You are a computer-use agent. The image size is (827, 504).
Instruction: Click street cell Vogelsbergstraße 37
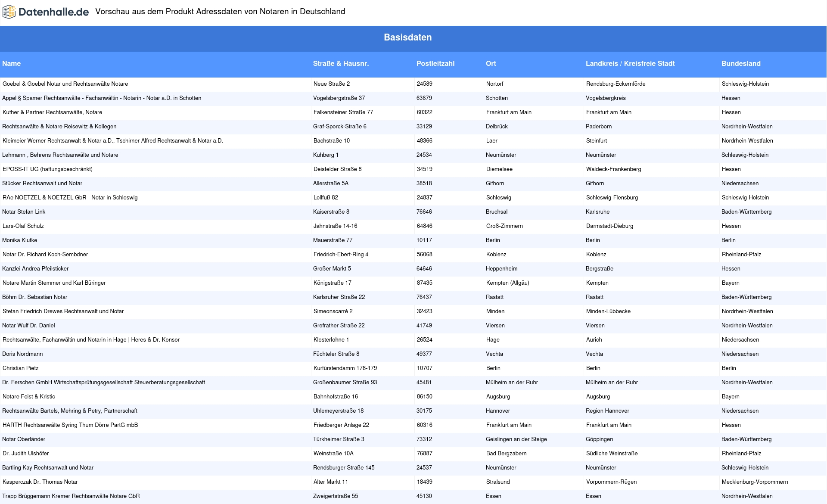coord(339,98)
